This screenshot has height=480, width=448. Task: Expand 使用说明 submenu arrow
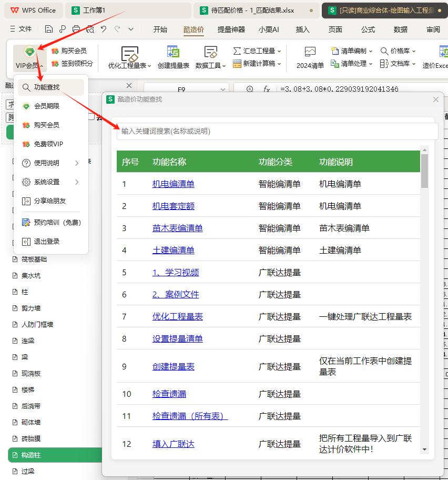[77, 163]
